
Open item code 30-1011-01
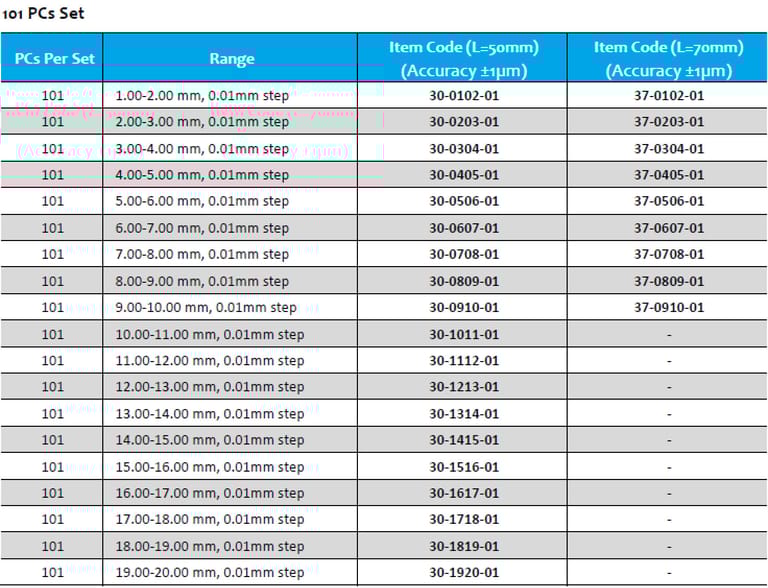coord(463,334)
